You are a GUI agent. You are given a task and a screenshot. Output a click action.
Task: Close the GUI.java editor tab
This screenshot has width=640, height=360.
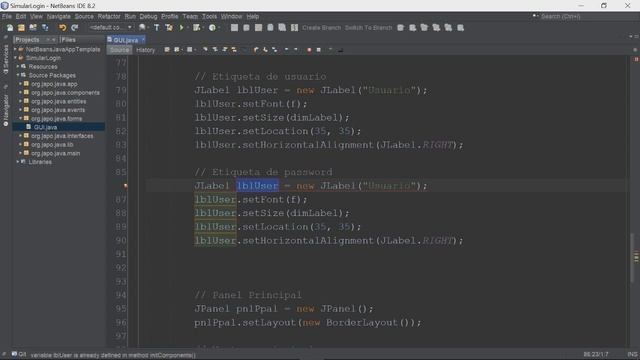coord(143,40)
